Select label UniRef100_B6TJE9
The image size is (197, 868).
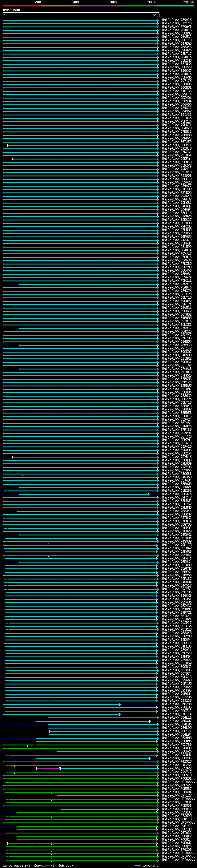177,142
